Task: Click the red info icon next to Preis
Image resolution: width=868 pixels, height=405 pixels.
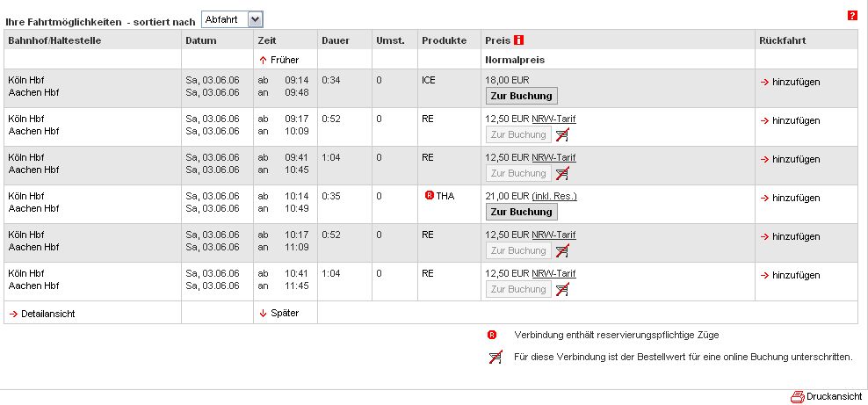Action: [518, 40]
